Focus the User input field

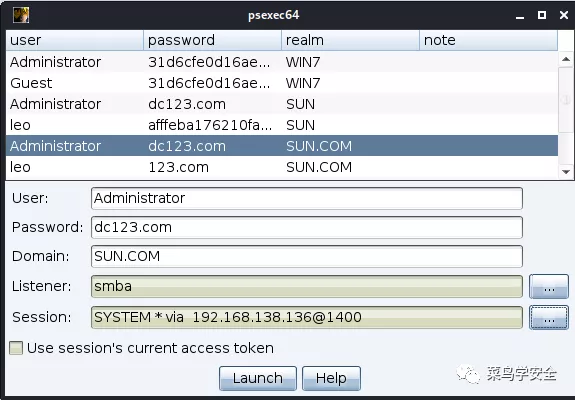tap(307, 198)
